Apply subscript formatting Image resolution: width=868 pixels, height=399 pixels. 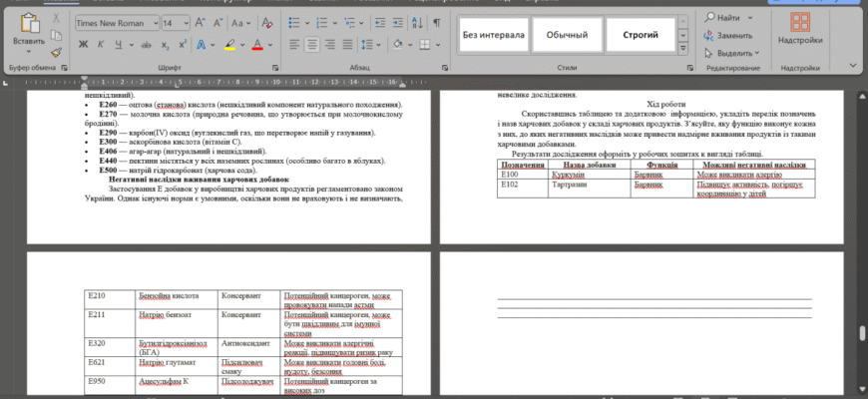coord(165,44)
